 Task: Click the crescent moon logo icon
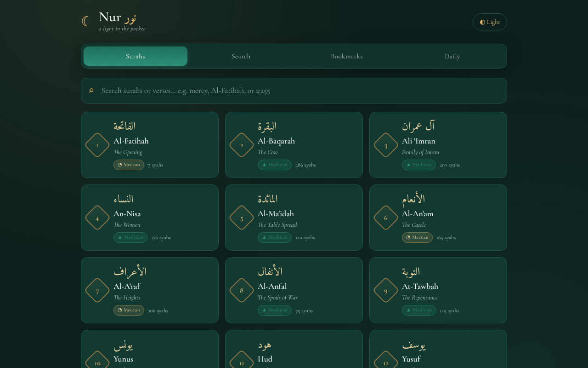pyautogui.click(x=85, y=21)
